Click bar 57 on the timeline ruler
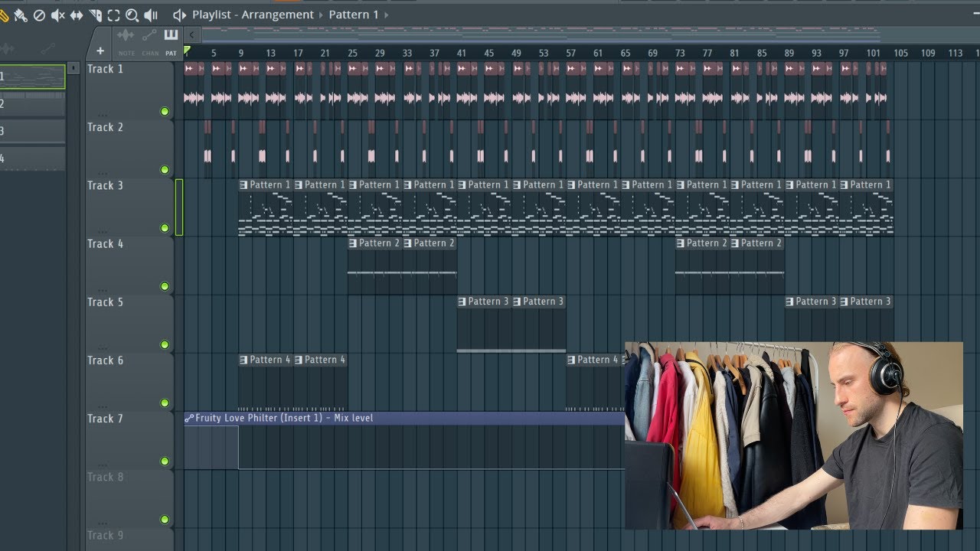The height and width of the screenshot is (551, 980). click(x=571, y=53)
